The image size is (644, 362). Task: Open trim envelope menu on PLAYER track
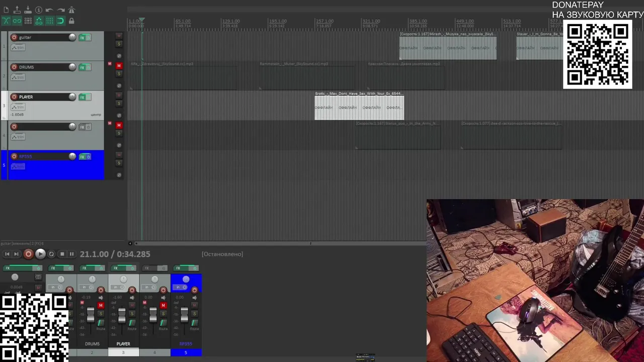coord(18,107)
